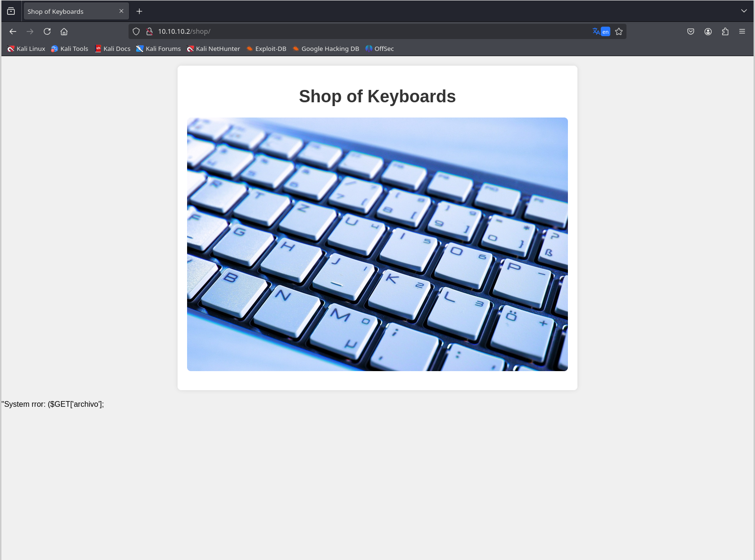
Task: Open the Kali Tools bookmark
Action: coord(70,49)
